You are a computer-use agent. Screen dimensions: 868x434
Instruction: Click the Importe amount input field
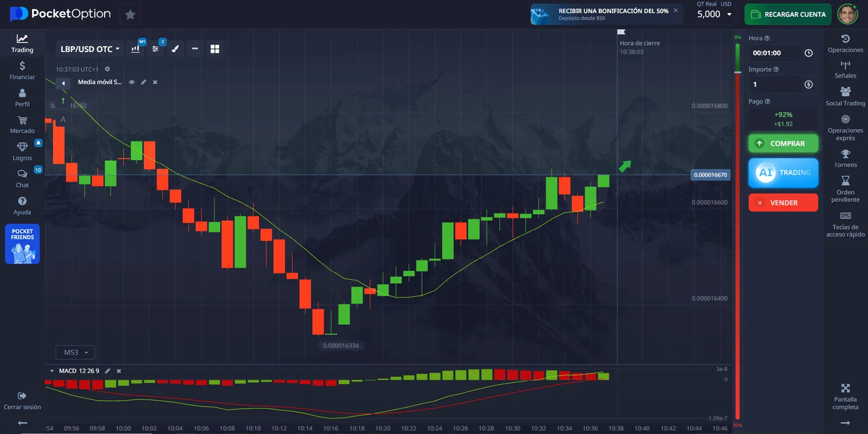click(x=775, y=85)
